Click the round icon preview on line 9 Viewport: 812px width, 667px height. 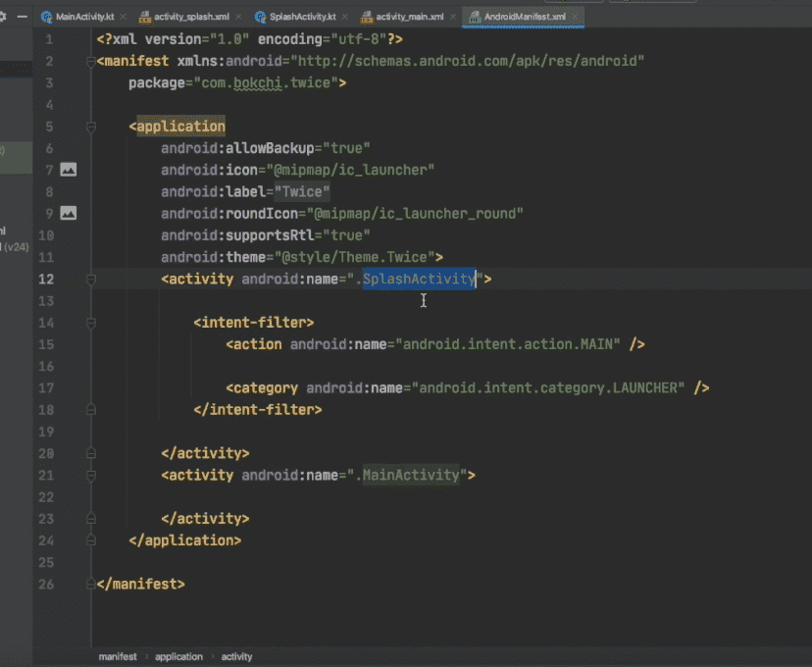(x=68, y=213)
